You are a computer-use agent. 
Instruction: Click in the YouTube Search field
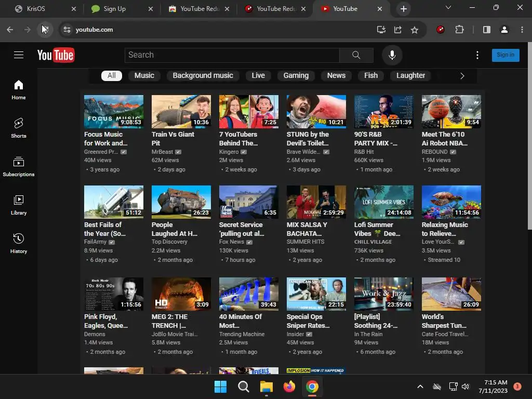[x=232, y=55]
